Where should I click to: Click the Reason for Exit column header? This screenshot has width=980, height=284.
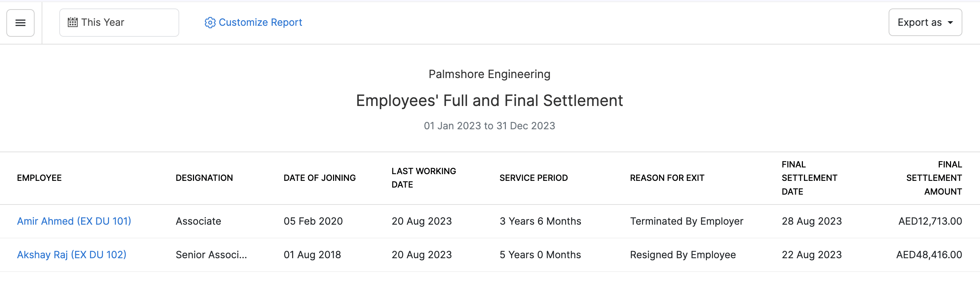pos(667,178)
